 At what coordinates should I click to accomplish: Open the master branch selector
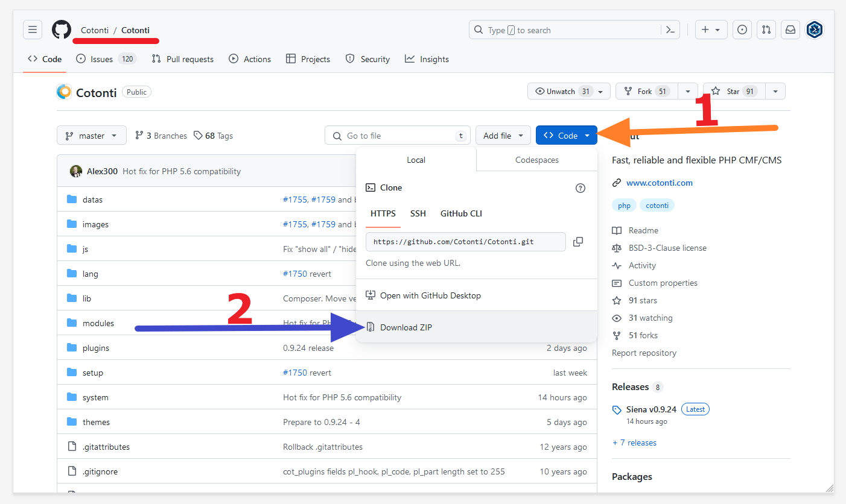click(92, 136)
